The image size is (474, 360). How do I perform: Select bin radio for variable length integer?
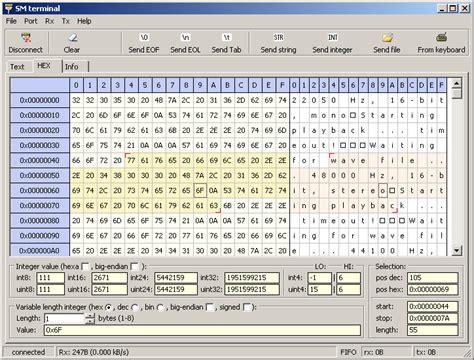(x=160, y=307)
